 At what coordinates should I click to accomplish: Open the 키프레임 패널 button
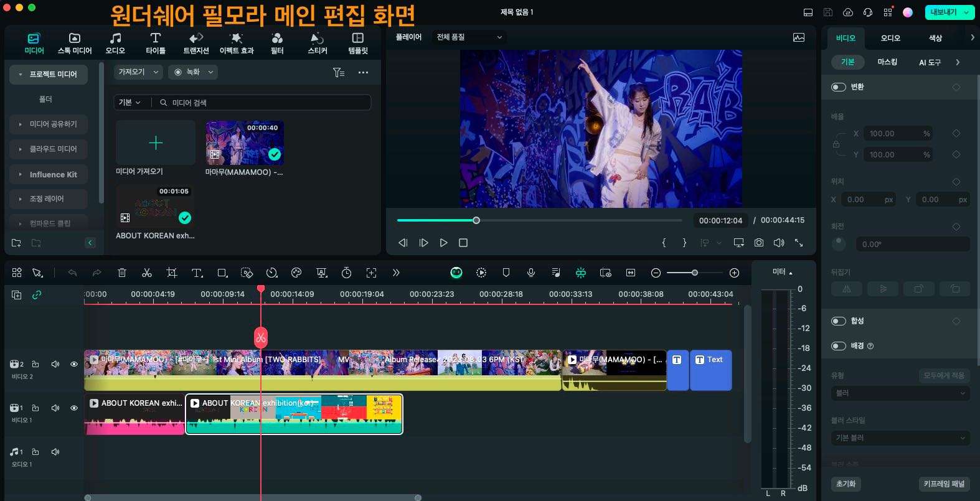944,484
